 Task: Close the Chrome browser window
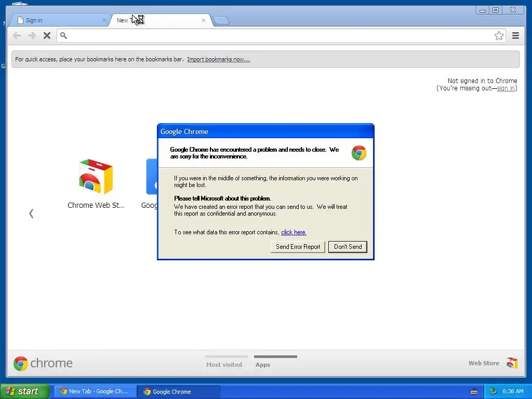tap(513, 10)
